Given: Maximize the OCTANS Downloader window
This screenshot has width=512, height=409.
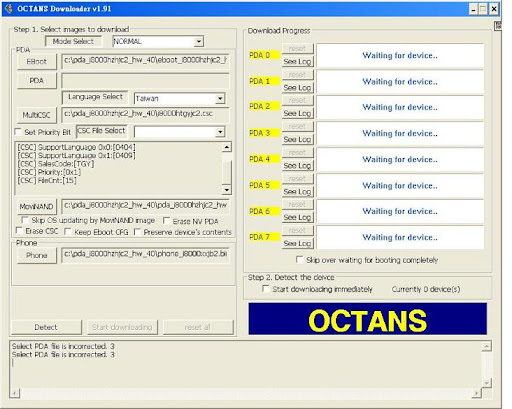Looking at the screenshot, I should pyautogui.click(x=483, y=9).
